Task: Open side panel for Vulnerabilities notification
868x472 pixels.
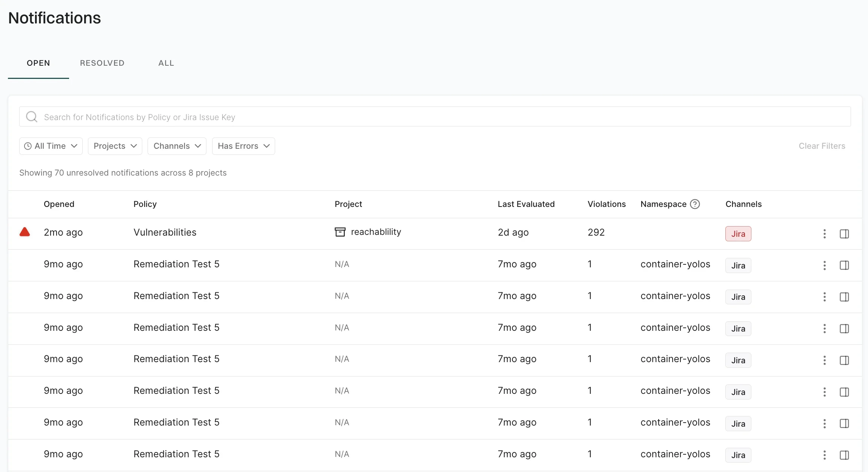Action: pos(844,234)
